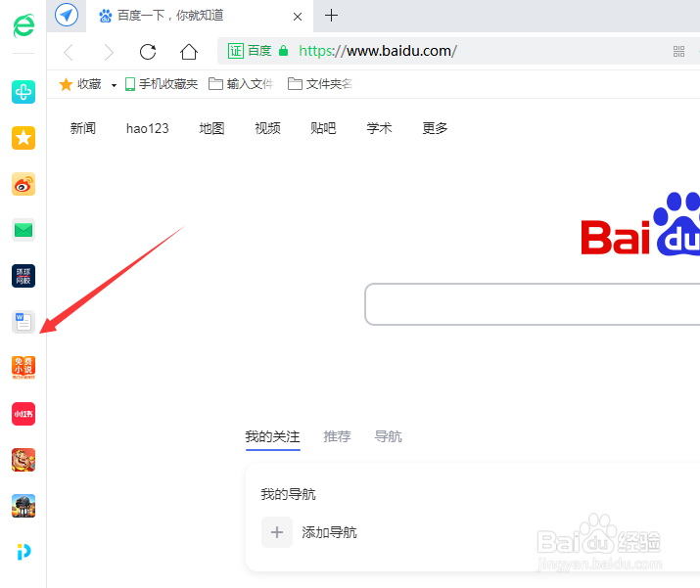
Task: Click the Baidu logo image
Action: [640, 224]
